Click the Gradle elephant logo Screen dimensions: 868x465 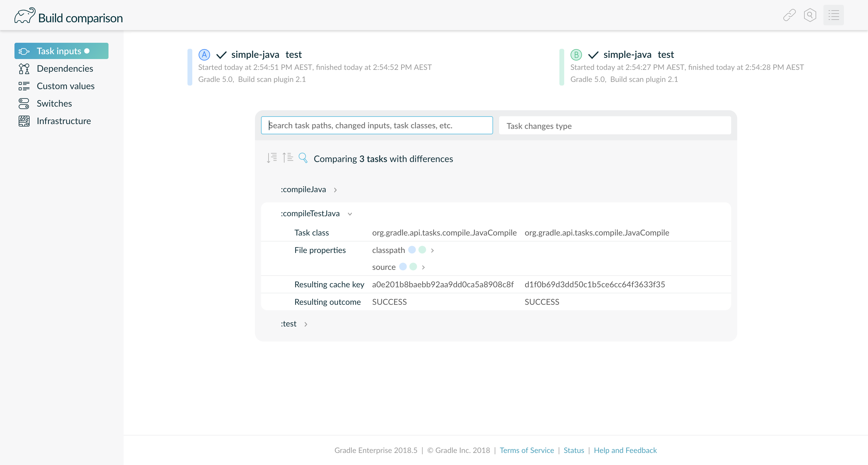pyautogui.click(x=24, y=15)
